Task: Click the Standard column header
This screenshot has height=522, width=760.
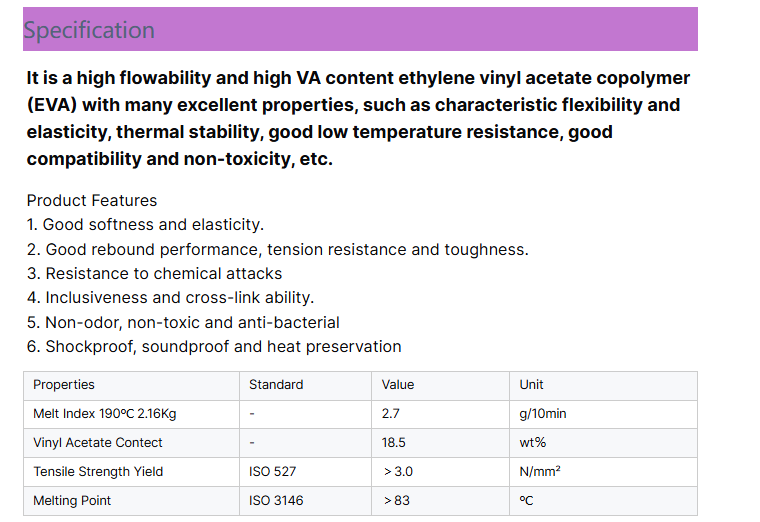Action: [276, 385]
